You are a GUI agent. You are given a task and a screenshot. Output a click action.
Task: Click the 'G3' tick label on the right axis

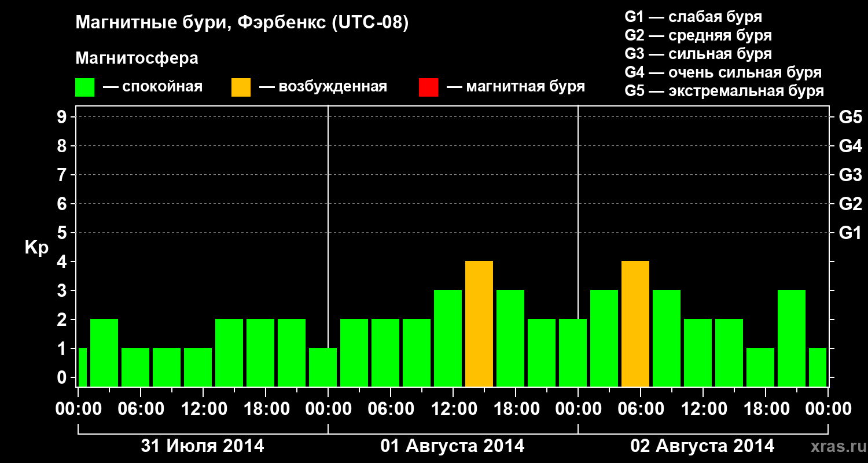850,175
